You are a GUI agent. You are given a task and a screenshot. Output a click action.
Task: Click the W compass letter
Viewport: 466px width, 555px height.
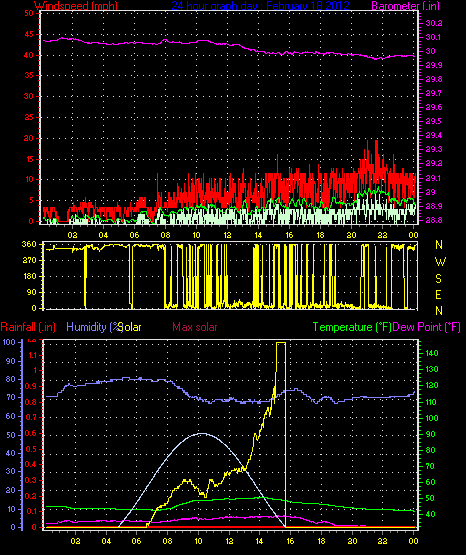pos(440,262)
